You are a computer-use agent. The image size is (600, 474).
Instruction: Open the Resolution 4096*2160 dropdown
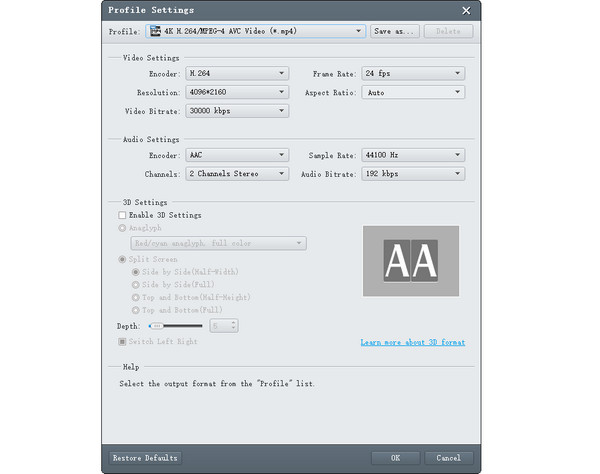[x=282, y=92]
